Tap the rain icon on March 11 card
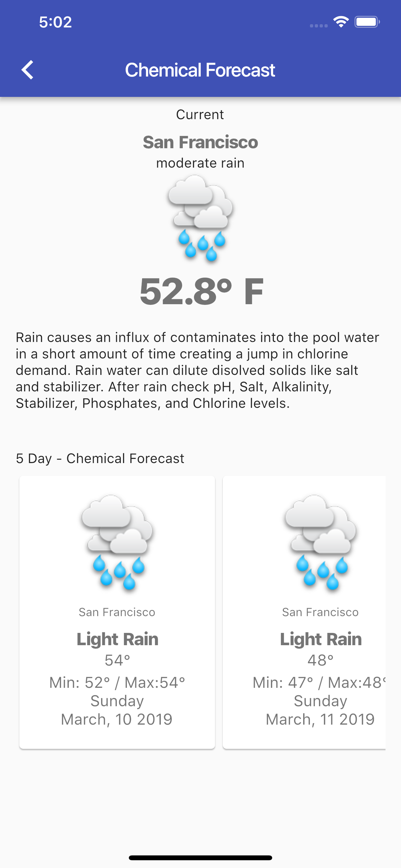Viewport: 401px width, 868px height. coord(321,542)
